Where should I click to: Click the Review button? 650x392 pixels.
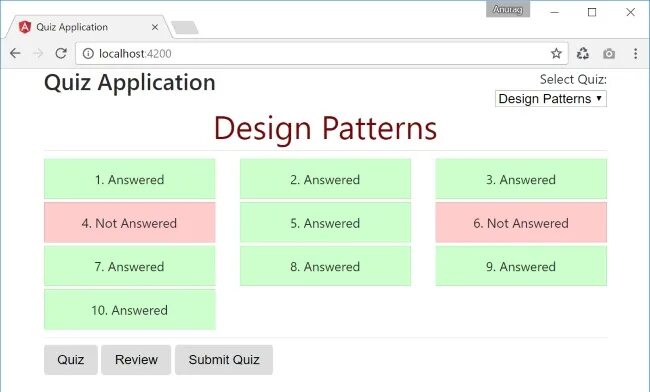pos(136,360)
